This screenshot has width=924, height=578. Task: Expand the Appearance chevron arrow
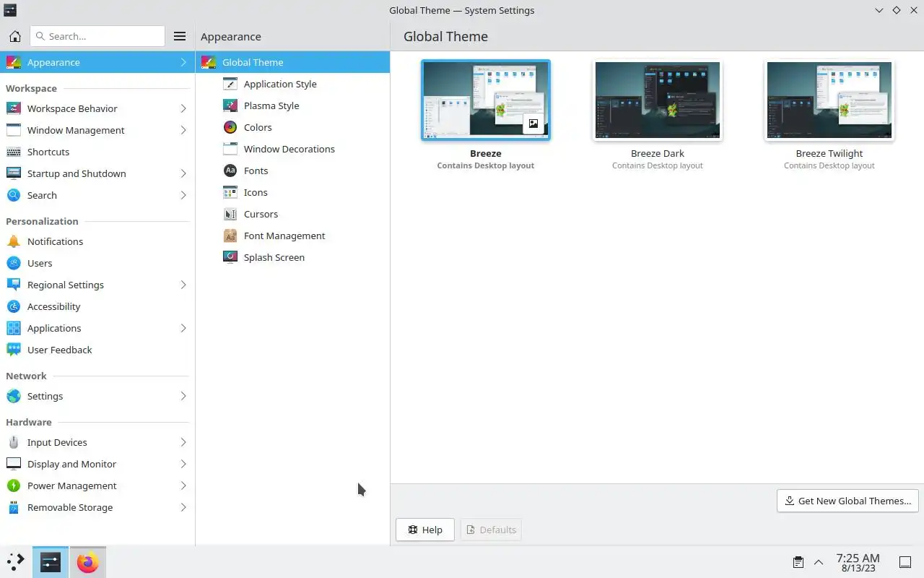(x=183, y=62)
